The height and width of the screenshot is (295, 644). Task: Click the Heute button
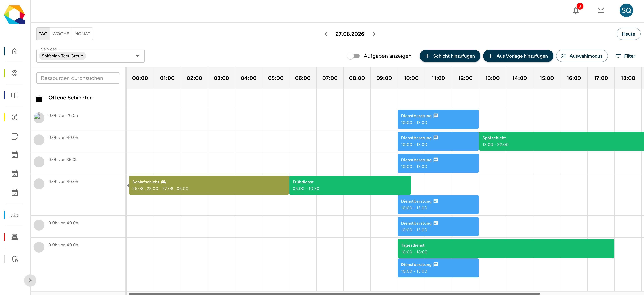tap(628, 34)
